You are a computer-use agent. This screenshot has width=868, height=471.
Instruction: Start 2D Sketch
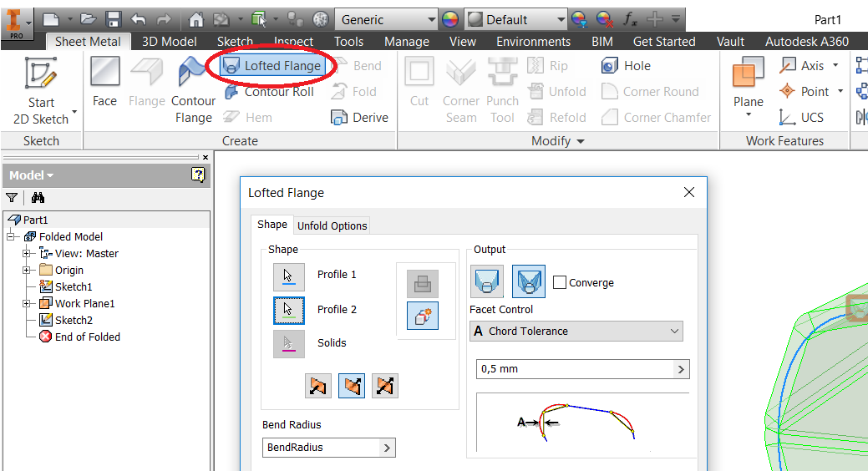pos(41,91)
